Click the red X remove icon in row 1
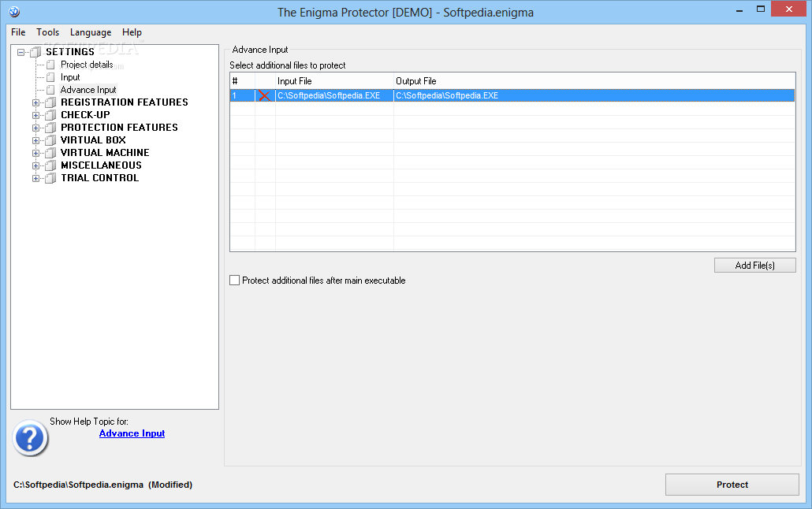The image size is (812, 509). pos(265,95)
